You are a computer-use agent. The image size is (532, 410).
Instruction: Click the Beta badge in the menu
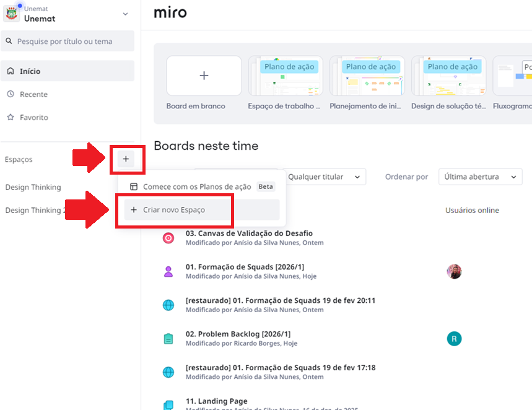[x=266, y=186]
